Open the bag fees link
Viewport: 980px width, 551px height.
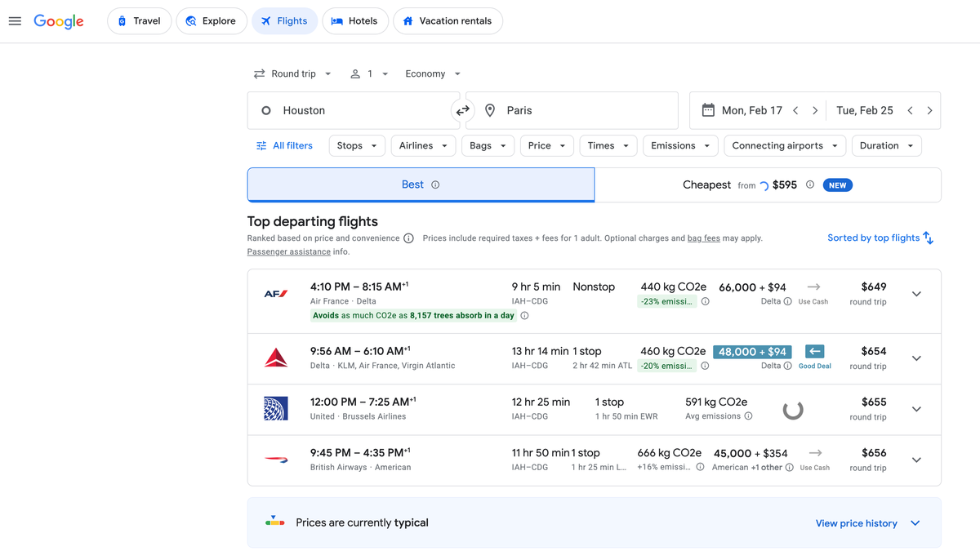pyautogui.click(x=703, y=238)
